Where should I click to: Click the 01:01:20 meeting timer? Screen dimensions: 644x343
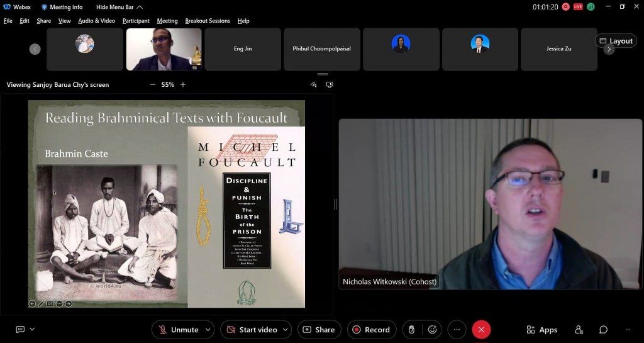545,7
